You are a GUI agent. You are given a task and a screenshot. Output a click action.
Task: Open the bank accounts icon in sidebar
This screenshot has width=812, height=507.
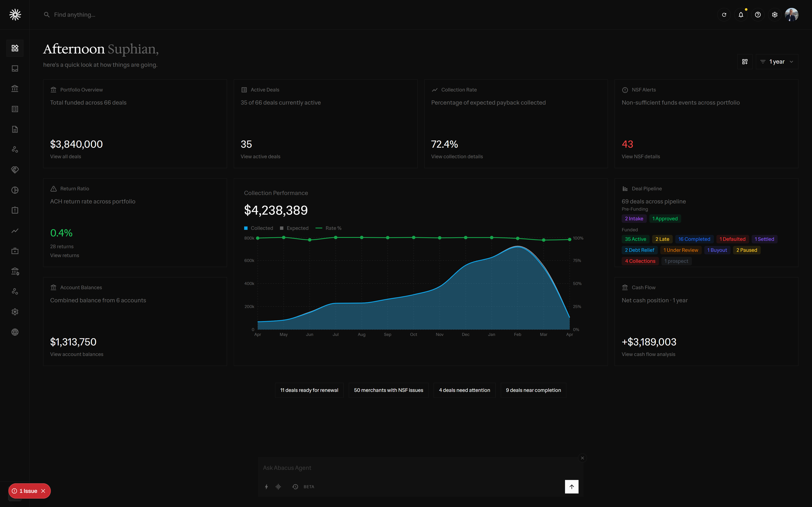(15, 88)
